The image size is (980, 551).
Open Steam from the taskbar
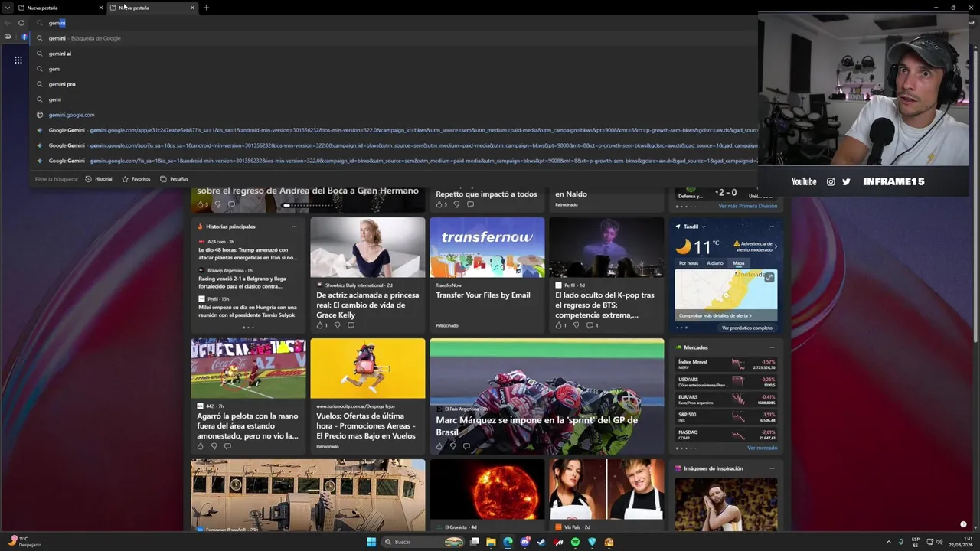(541, 542)
